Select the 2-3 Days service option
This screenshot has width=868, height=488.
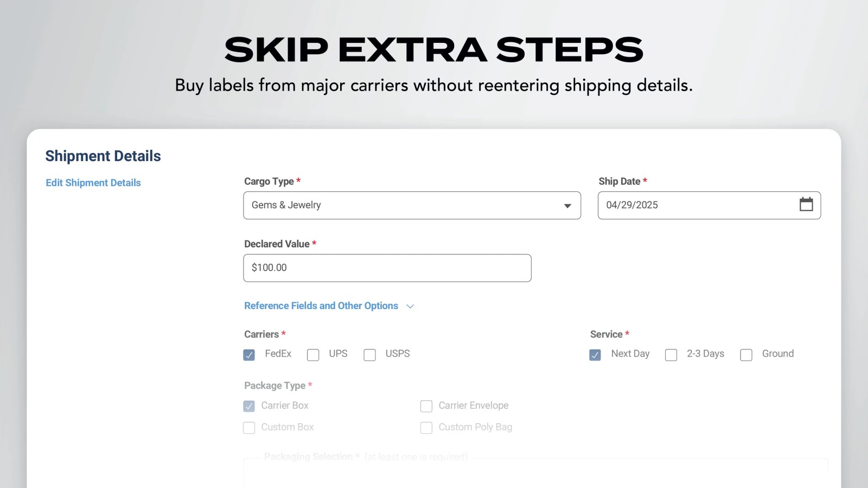coord(671,355)
